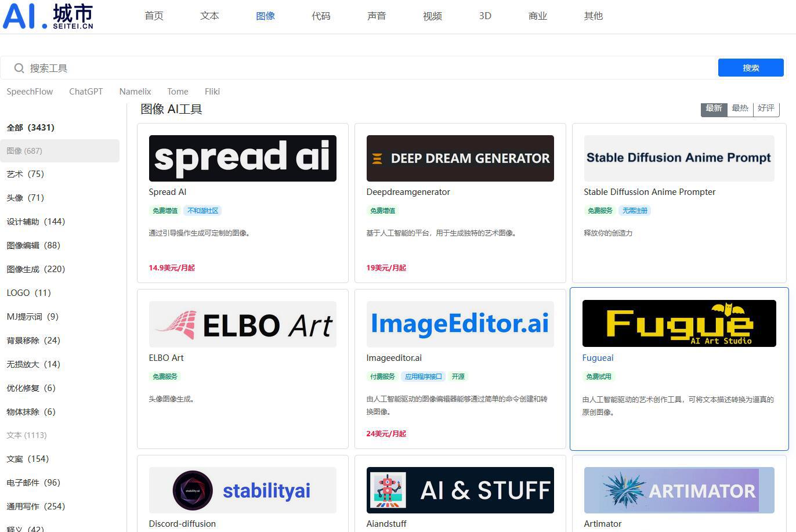The width and height of the screenshot is (796, 532).
Task: Click the AI.城市 site logo
Action: point(48,16)
